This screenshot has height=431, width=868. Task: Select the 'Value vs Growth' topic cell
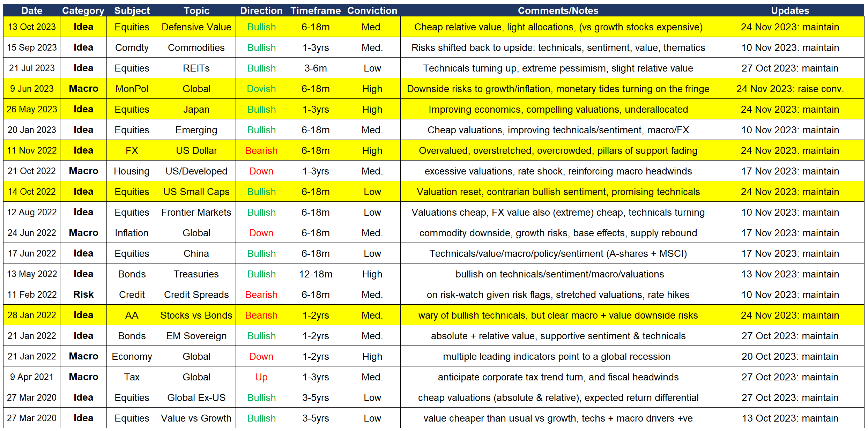[x=196, y=418]
